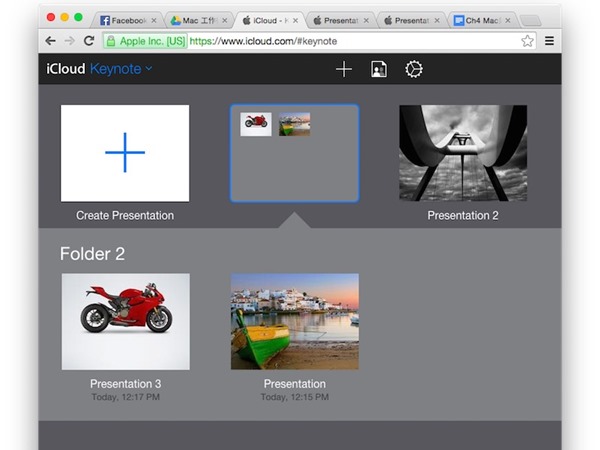Open the Presentation 2 thumbnail

point(463,153)
